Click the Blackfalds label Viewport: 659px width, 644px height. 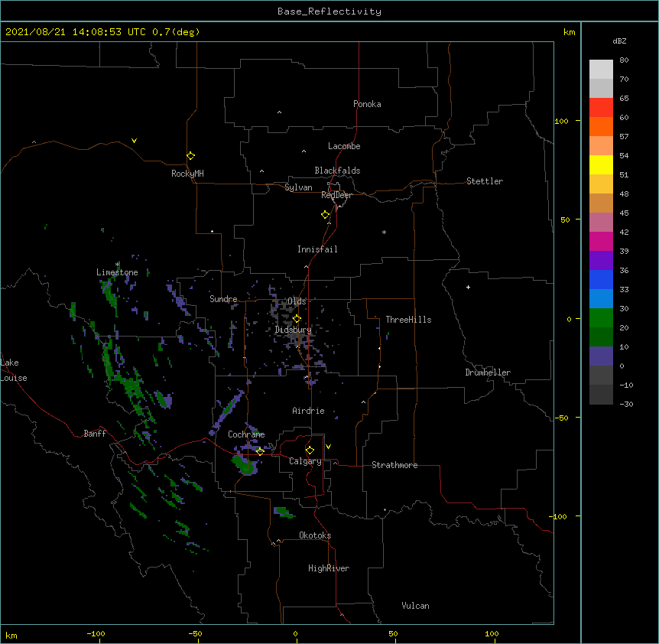337,171
